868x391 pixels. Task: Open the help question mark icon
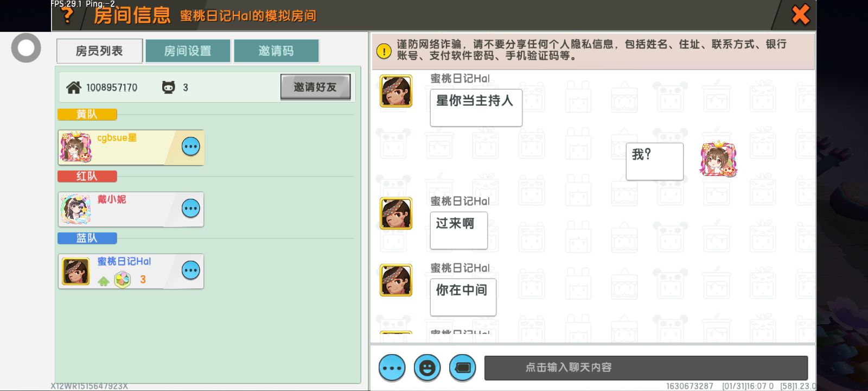point(67,15)
